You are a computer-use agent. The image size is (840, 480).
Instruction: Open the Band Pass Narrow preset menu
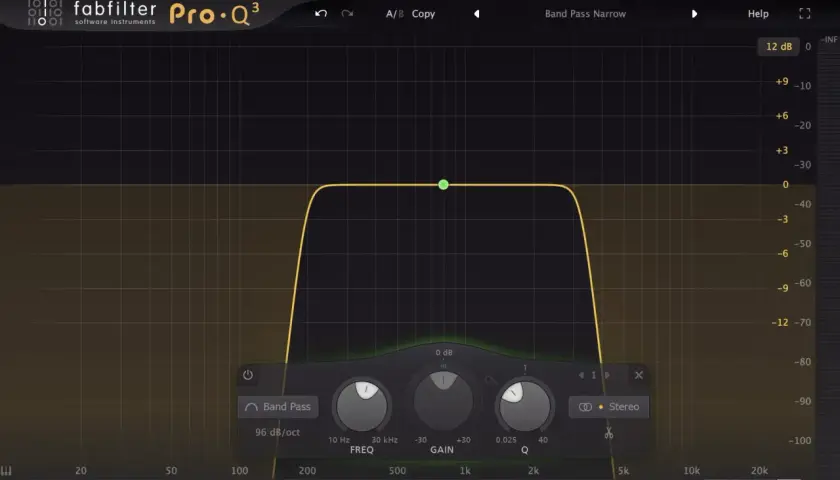point(585,14)
